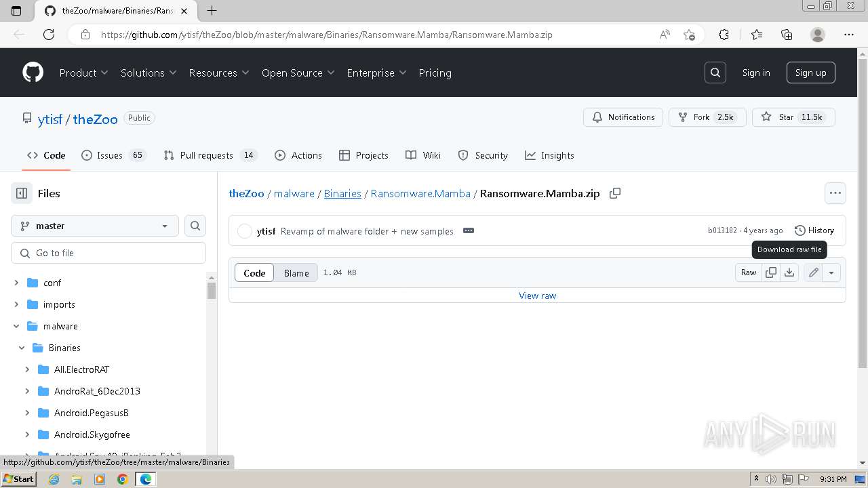Image resolution: width=868 pixels, height=488 pixels.
Task: Click the search magnifier in GitHub header
Action: click(715, 73)
